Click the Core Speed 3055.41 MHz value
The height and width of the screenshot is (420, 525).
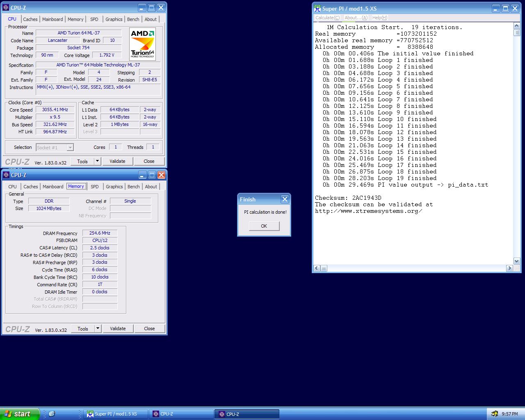coord(55,110)
